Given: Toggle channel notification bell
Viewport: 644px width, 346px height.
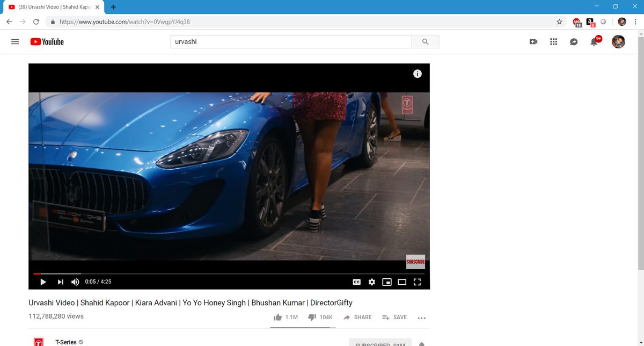Looking at the screenshot, I should click(x=422, y=343).
